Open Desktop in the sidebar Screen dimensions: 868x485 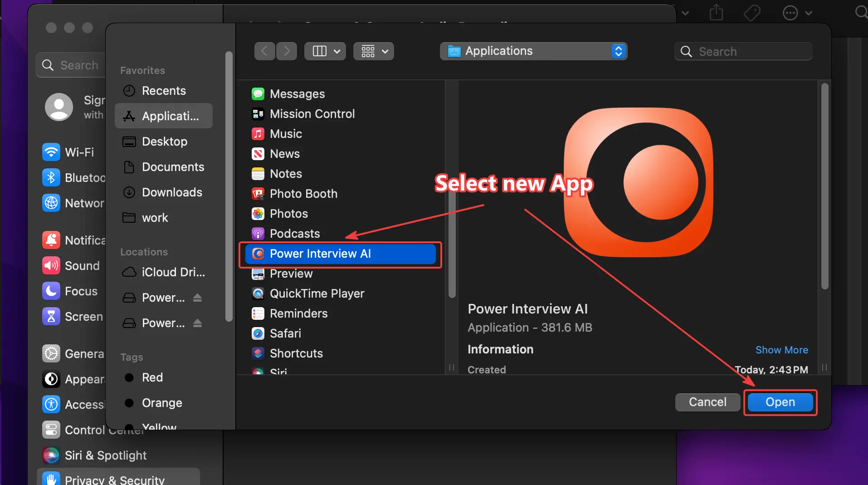click(x=163, y=142)
